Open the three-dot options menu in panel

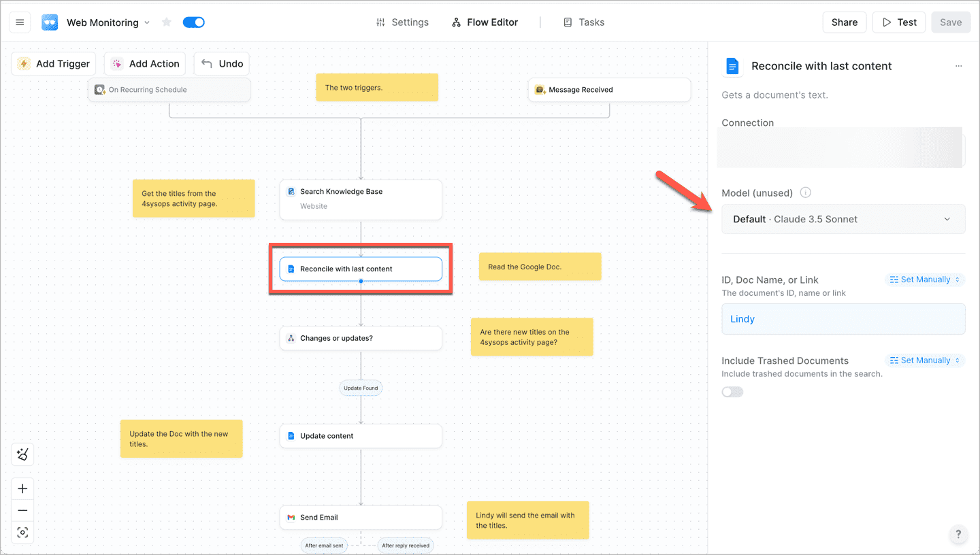[x=958, y=66]
